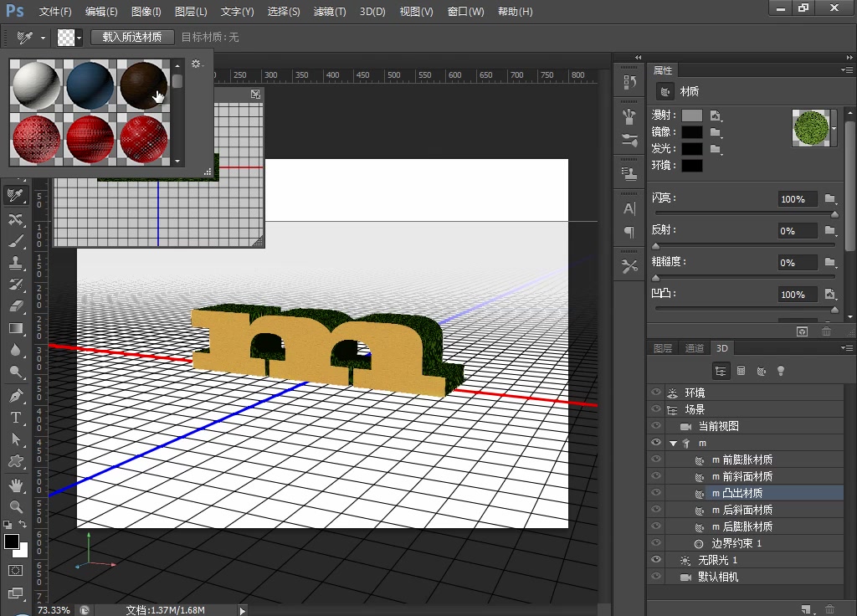Click the 漫射 color swatch

(691, 116)
